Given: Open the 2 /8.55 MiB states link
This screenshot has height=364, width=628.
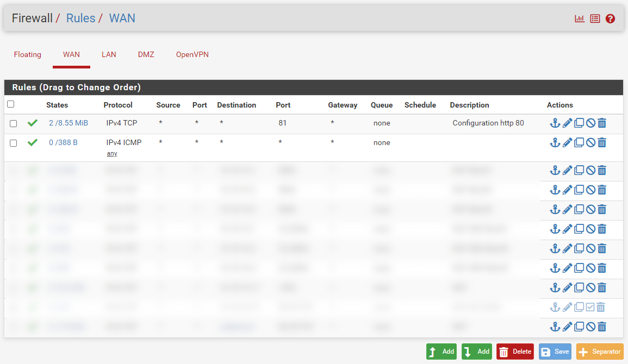Looking at the screenshot, I should point(69,123).
